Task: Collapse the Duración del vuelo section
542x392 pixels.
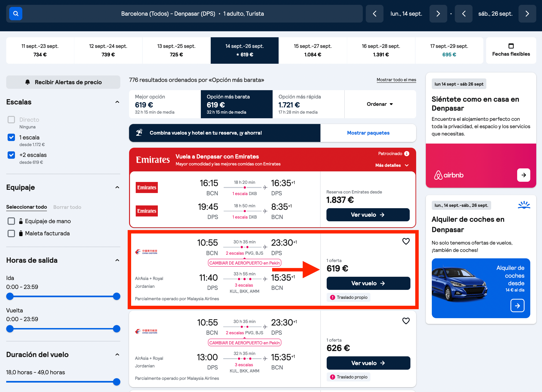Action: [117, 355]
